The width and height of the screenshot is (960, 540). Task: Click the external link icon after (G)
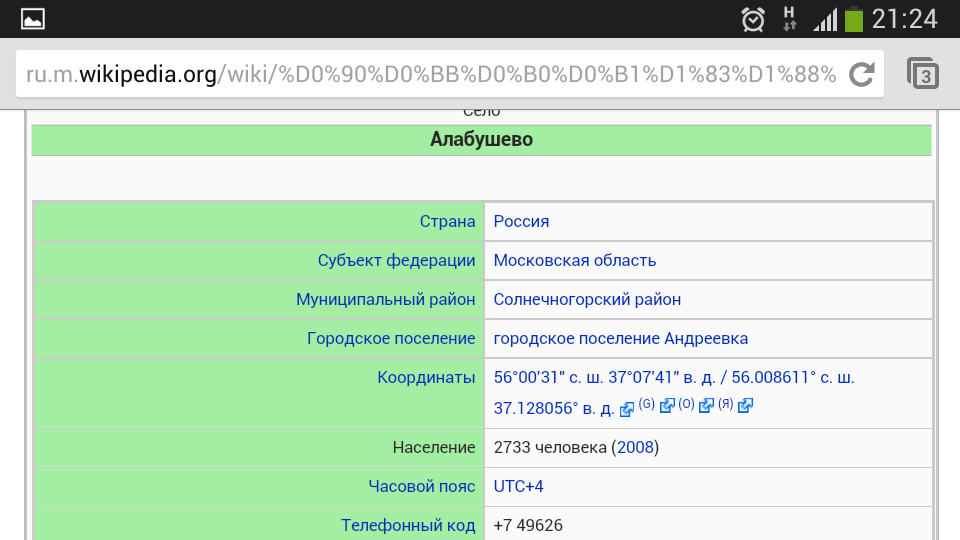point(667,406)
